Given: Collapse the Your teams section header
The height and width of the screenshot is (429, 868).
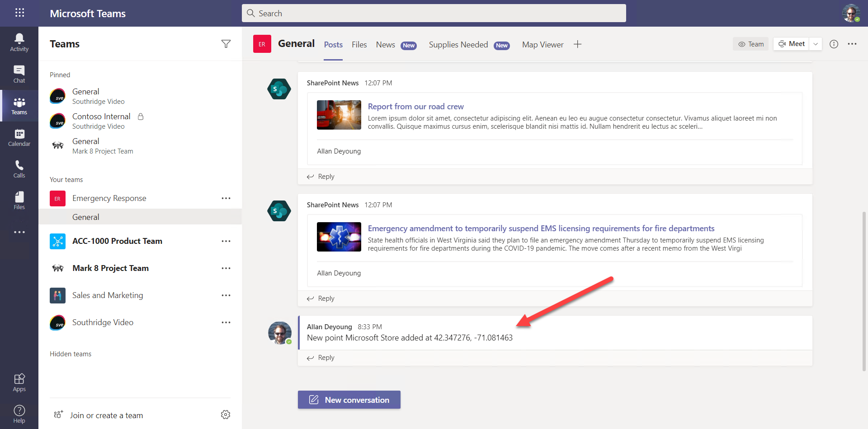Looking at the screenshot, I should point(66,180).
